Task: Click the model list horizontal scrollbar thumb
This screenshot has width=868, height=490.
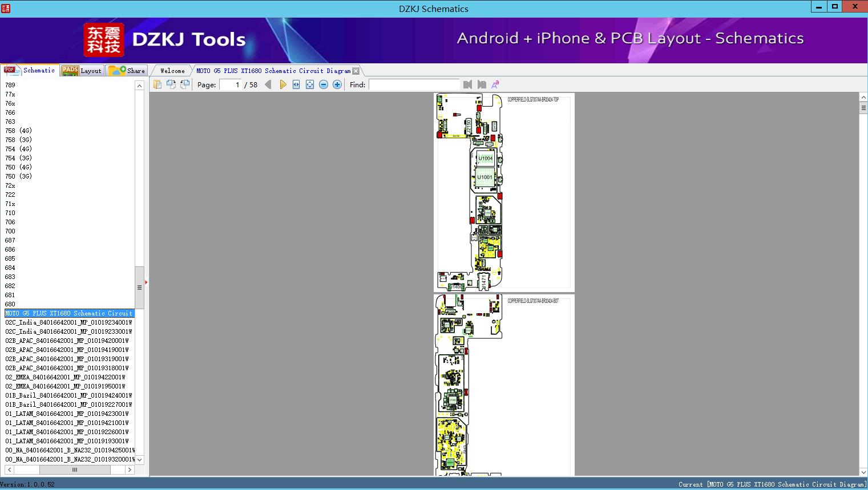Action: [x=75, y=469]
